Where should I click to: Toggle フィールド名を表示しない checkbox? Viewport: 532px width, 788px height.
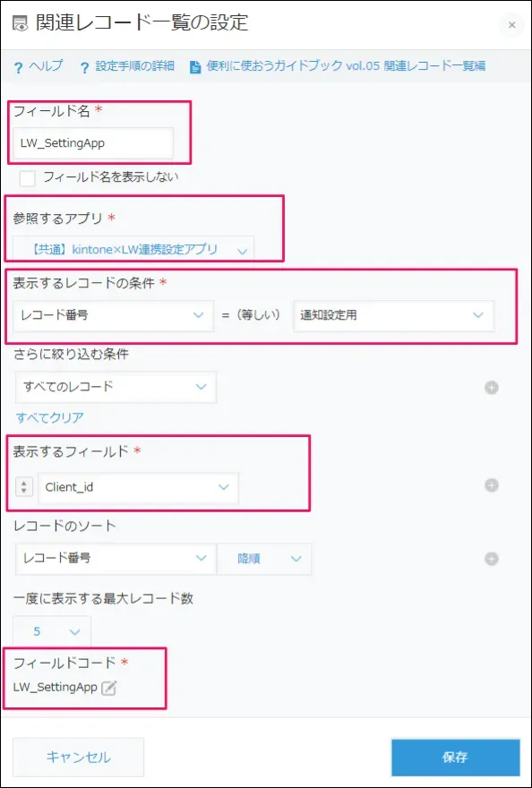[27, 178]
